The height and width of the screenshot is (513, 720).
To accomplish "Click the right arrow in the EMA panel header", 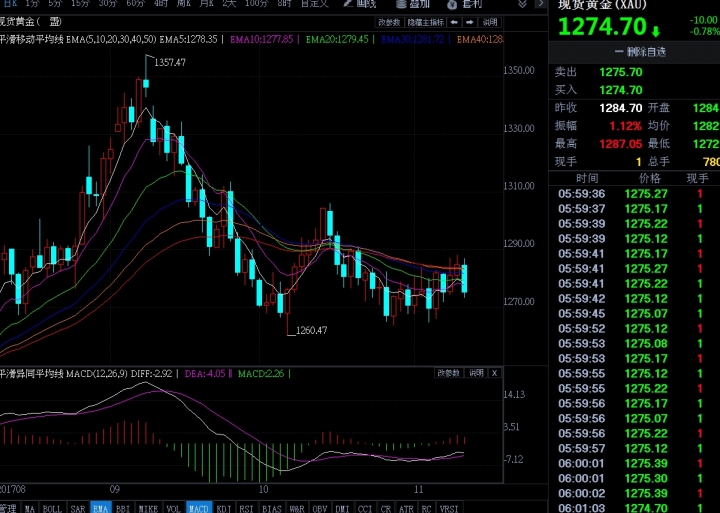I will coord(471,21).
